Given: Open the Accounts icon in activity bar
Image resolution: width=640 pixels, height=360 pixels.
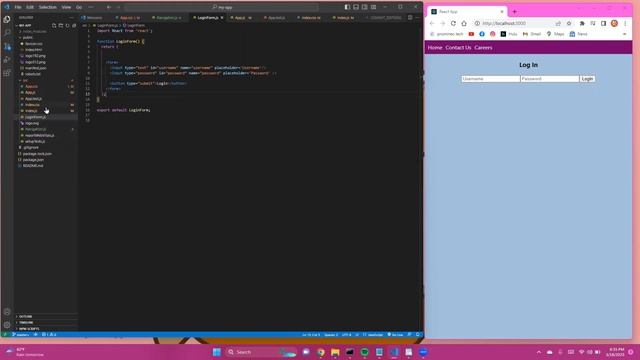Looking at the screenshot, I should click(7, 312).
